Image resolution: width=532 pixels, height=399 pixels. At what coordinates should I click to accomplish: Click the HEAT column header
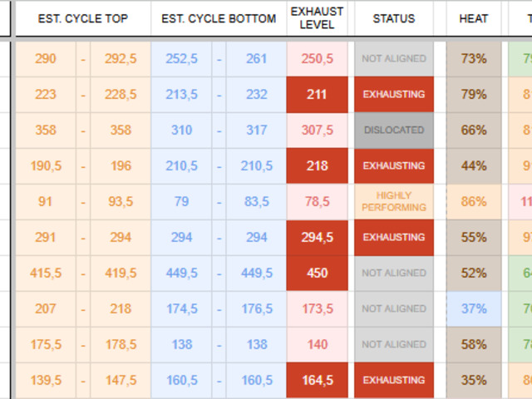click(474, 18)
